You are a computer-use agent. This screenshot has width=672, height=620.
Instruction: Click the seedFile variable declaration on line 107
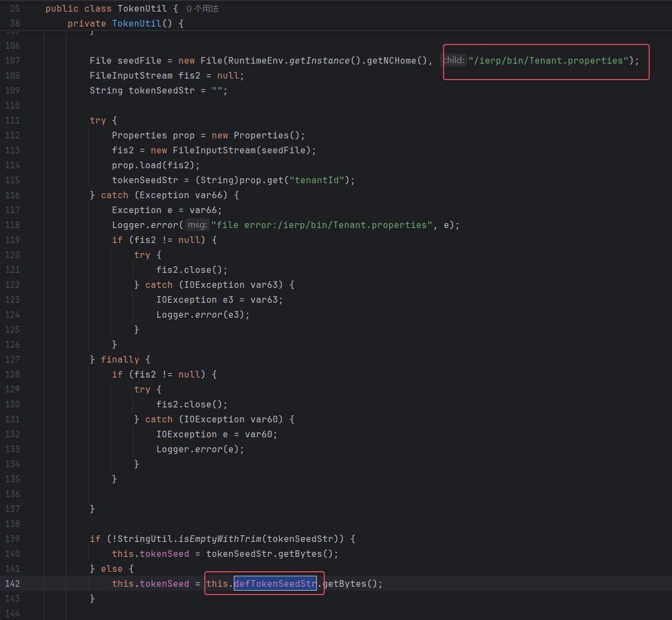pos(140,60)
